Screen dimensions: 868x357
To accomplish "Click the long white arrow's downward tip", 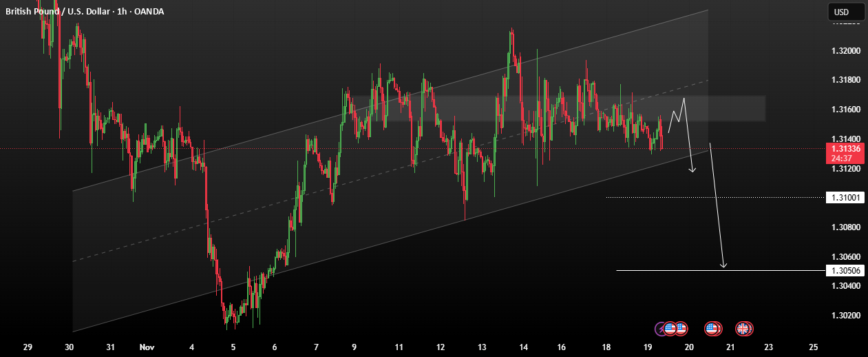I will [723, 265].
